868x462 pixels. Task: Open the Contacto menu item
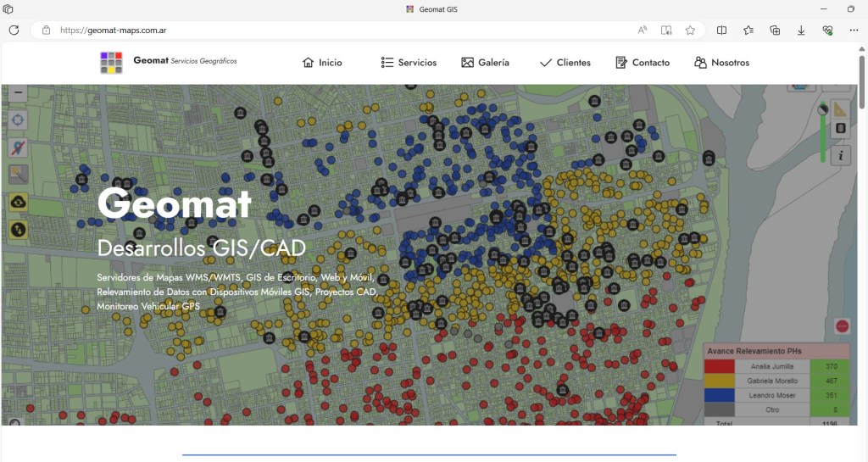[x=643, y=63]
